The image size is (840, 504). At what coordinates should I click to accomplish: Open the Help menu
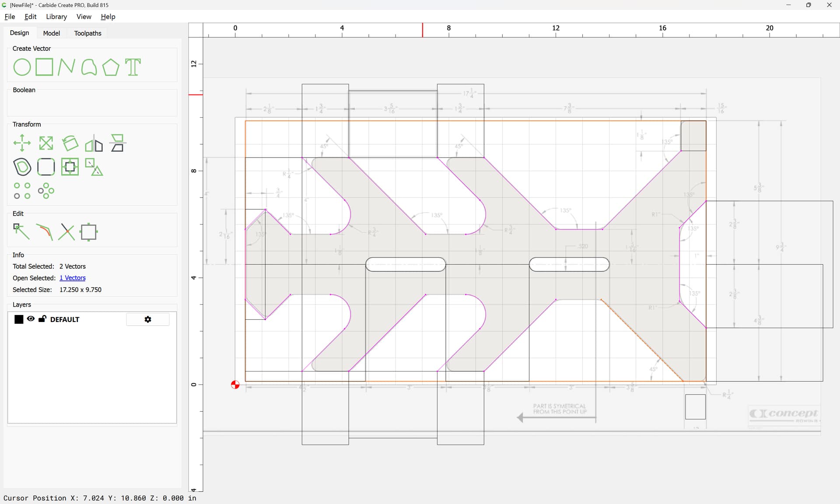(x=108, y=17)
